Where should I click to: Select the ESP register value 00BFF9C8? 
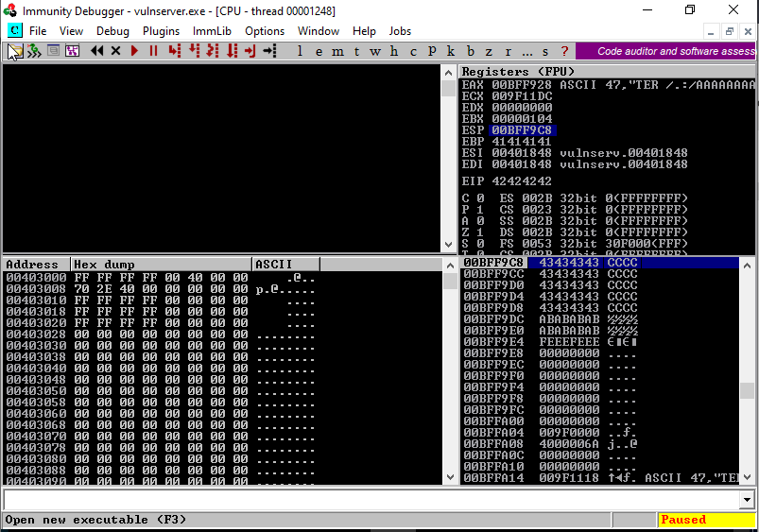[x=522, y=129]
